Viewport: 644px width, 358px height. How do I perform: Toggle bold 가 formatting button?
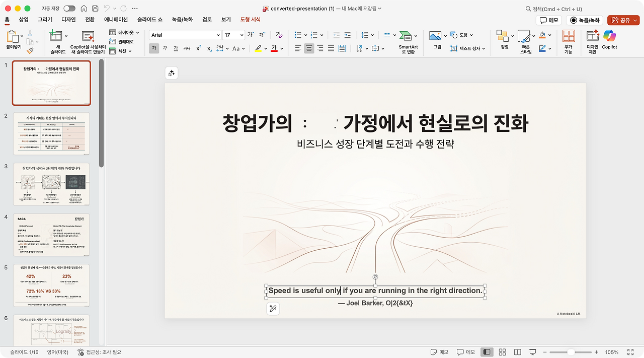tap(154, 48)
